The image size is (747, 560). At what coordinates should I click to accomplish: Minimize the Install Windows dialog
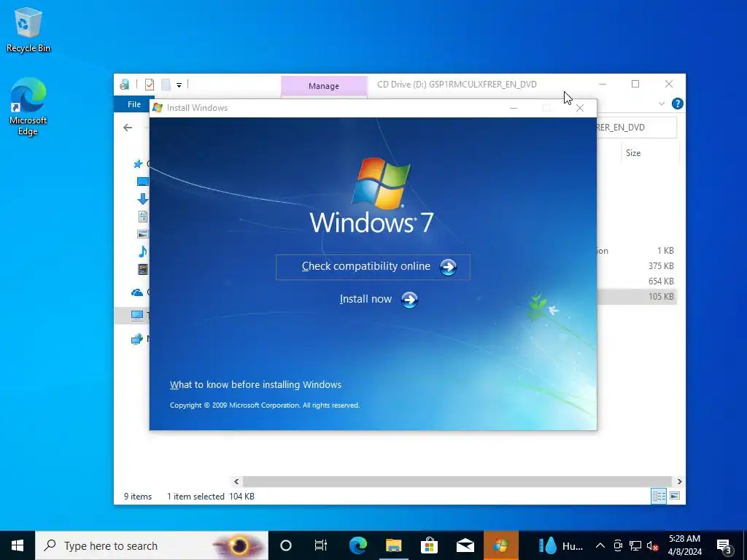tap(514, 108)
